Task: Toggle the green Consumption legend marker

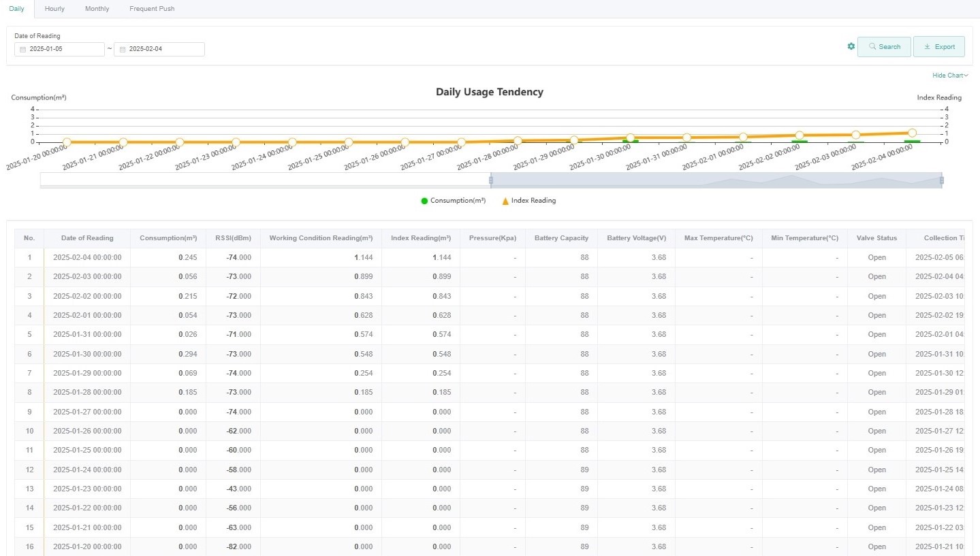Action: [424, 201]
